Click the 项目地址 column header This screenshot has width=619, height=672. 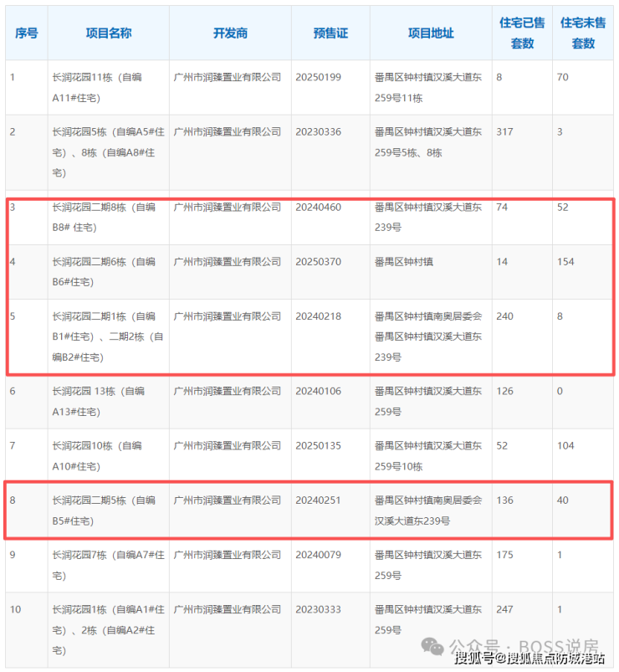[x=431, y=33]
